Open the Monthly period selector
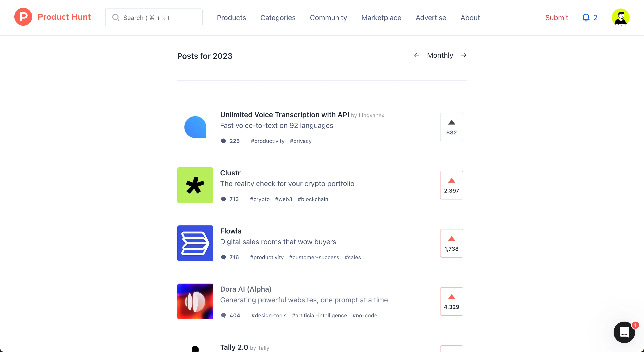This screenshot has height=352, width=644. coord(440,55)
